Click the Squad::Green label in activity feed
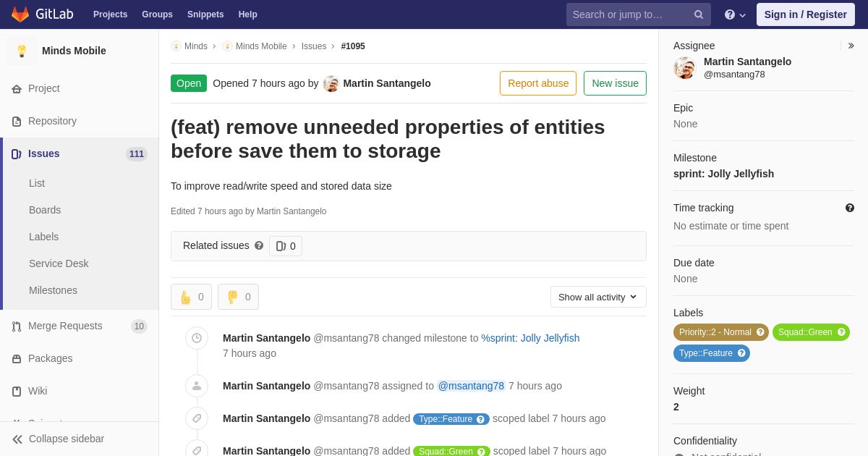868x456 pixels. [x=451, y=452]
